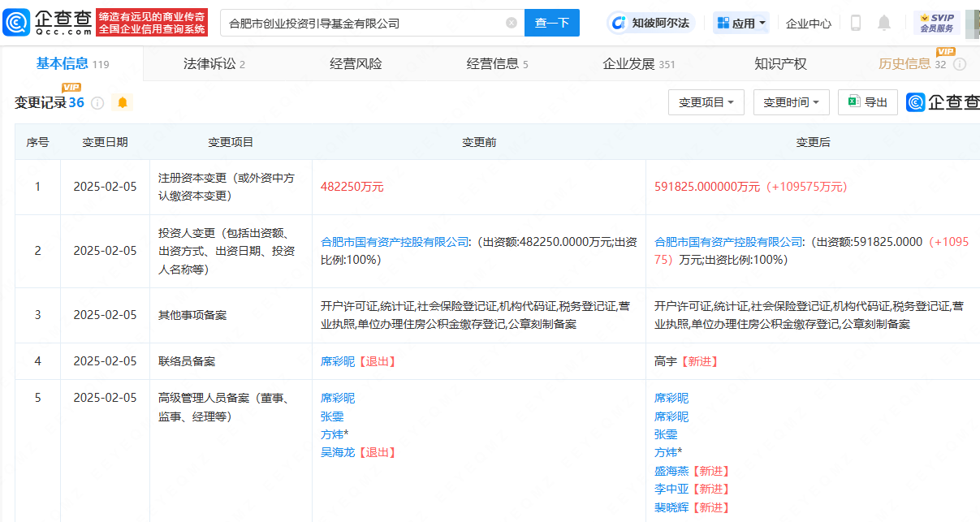Click the info icon next to 历史信息

click(x=959, y=64)
